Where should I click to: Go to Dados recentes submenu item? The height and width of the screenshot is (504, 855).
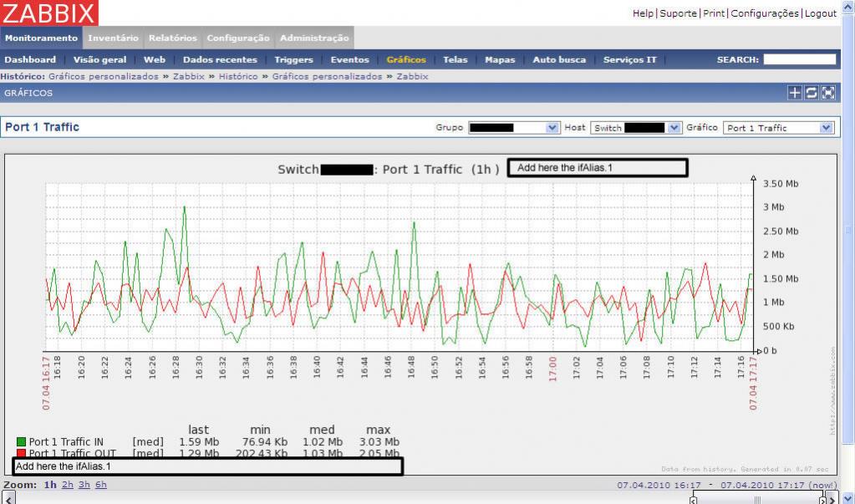tap(219, 59)
